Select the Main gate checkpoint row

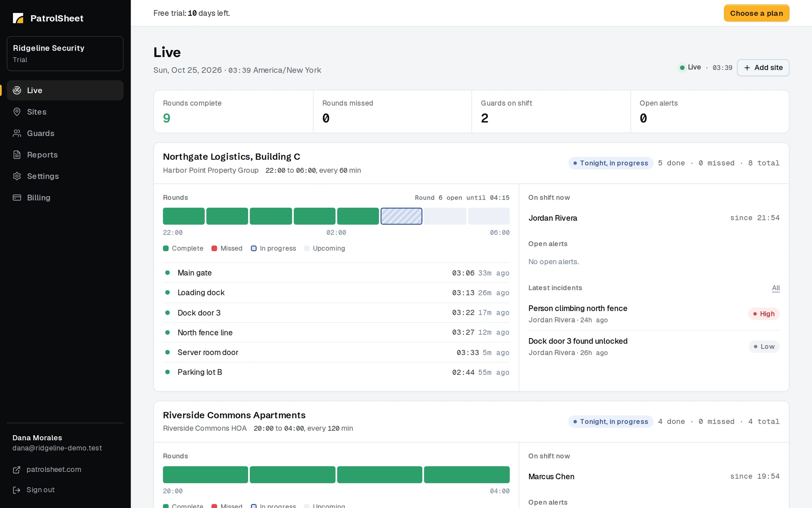tap(336, 273)
